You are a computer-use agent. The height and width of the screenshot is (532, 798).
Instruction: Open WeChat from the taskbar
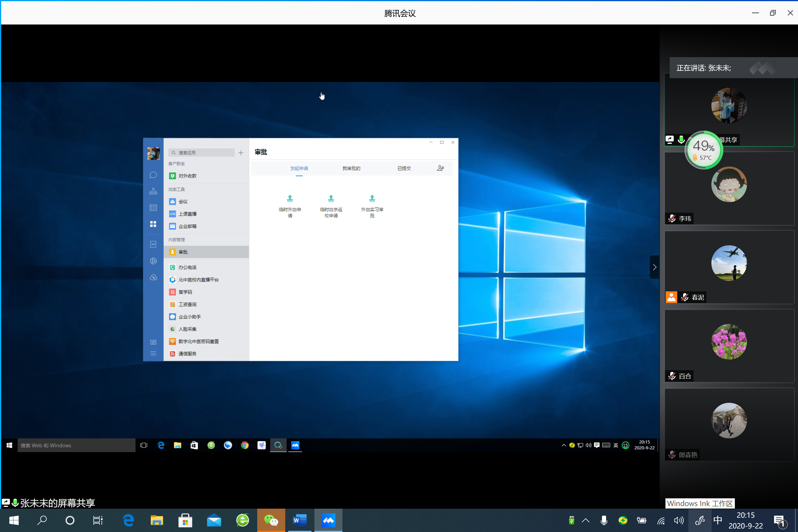tap(271, 520)
